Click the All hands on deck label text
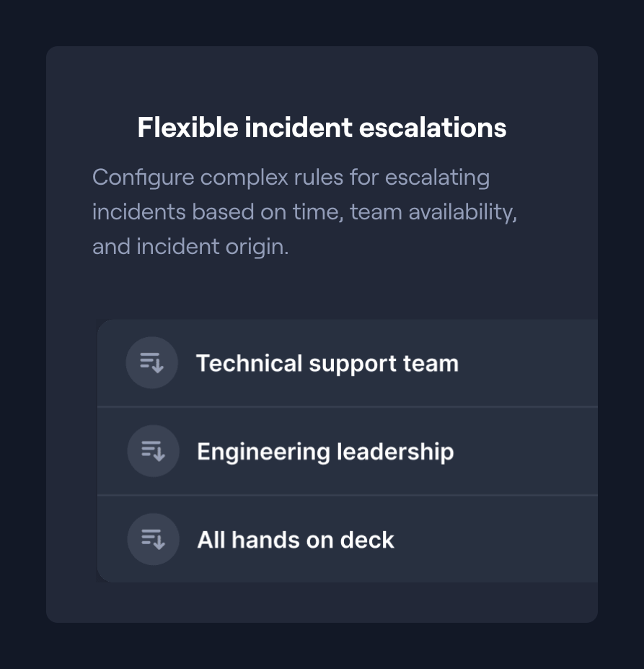644x669 pixels. click(x=296, y=539)
